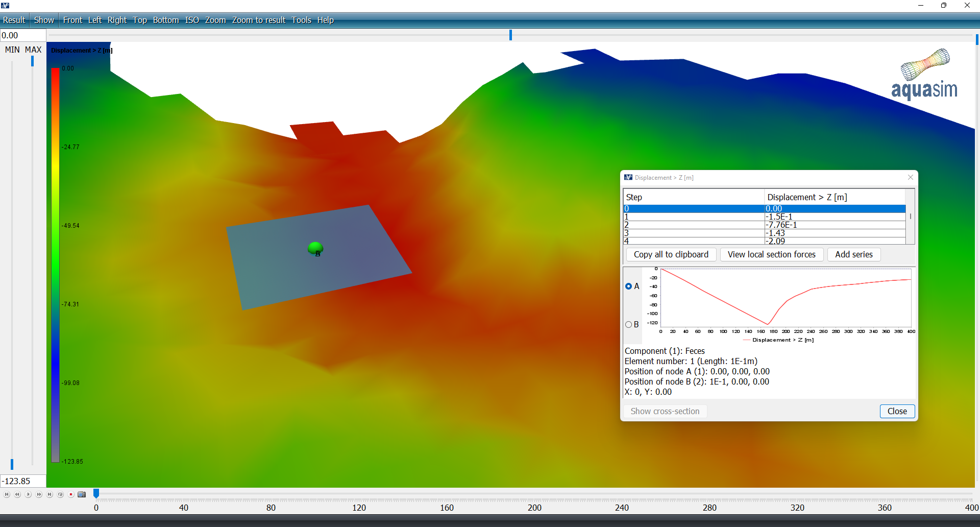Image resolution: width=980 pixels, height=527 pixels.
Task: Click Add series button
Action: click(854, 254)
